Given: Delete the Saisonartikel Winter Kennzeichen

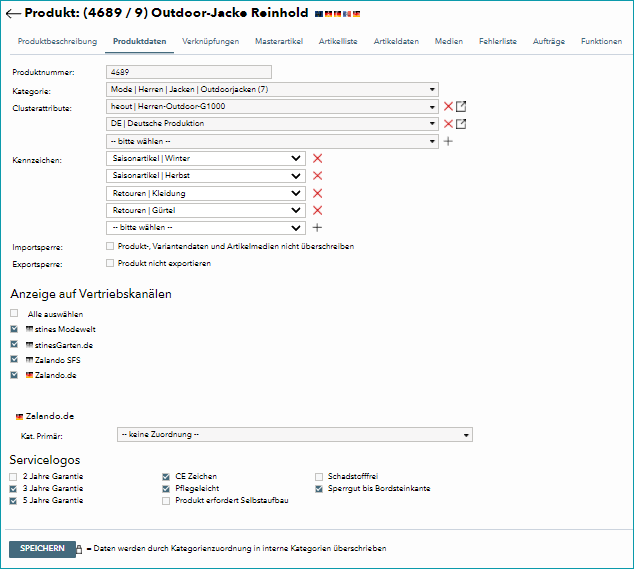Looking at the screenshot, I should [x=317, y=159].
